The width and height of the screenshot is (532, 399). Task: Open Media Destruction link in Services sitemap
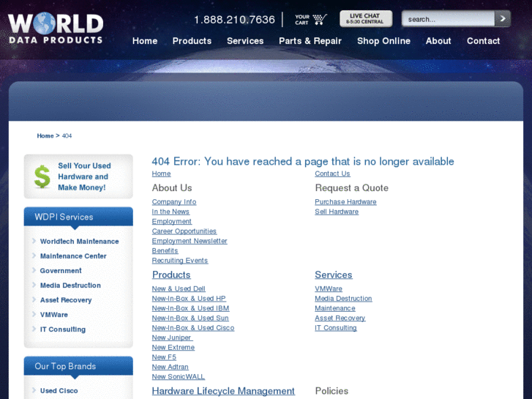click(x=343, y=299)
